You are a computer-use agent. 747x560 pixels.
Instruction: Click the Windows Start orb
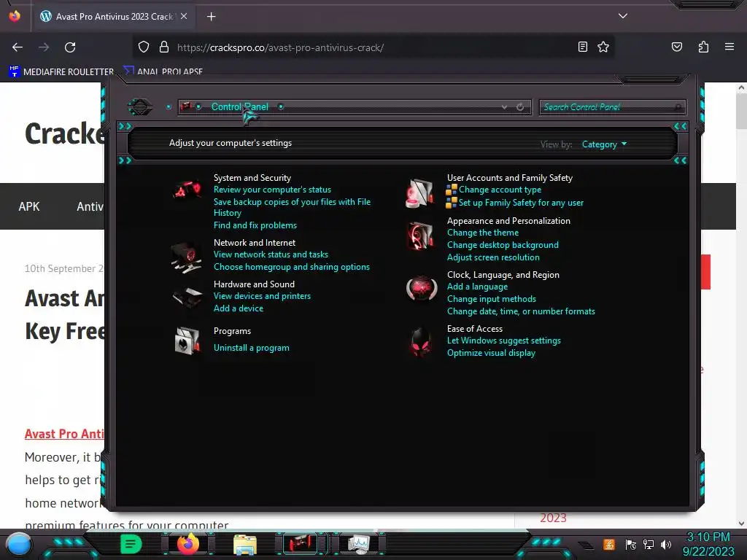click(18, 544)
